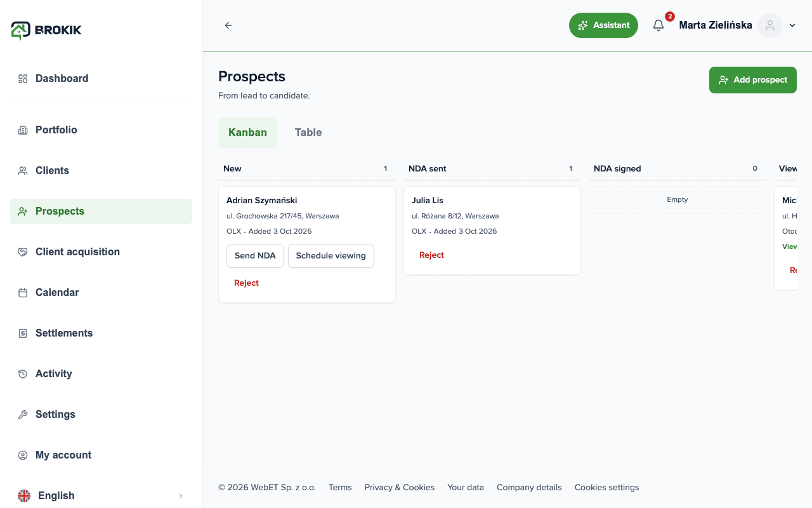The image size is (812, 508).
Task: Switch to the Table view tab
Action: click(308, 133)
